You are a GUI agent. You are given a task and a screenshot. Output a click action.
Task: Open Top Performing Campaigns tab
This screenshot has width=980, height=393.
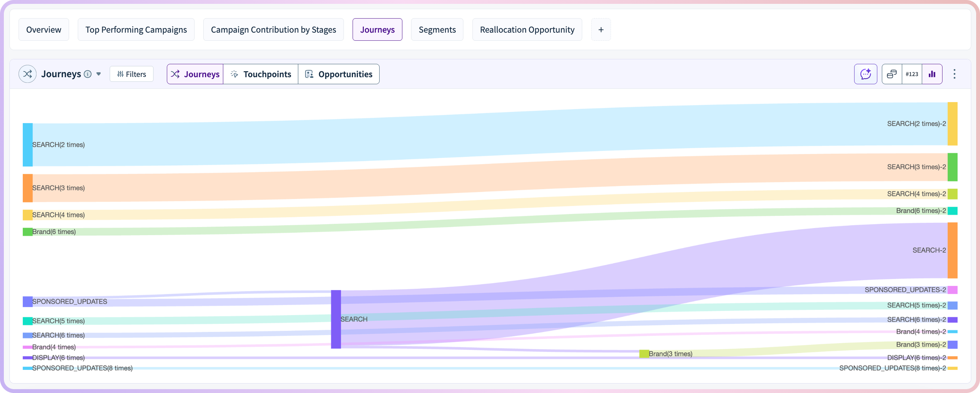coord(136,30)
